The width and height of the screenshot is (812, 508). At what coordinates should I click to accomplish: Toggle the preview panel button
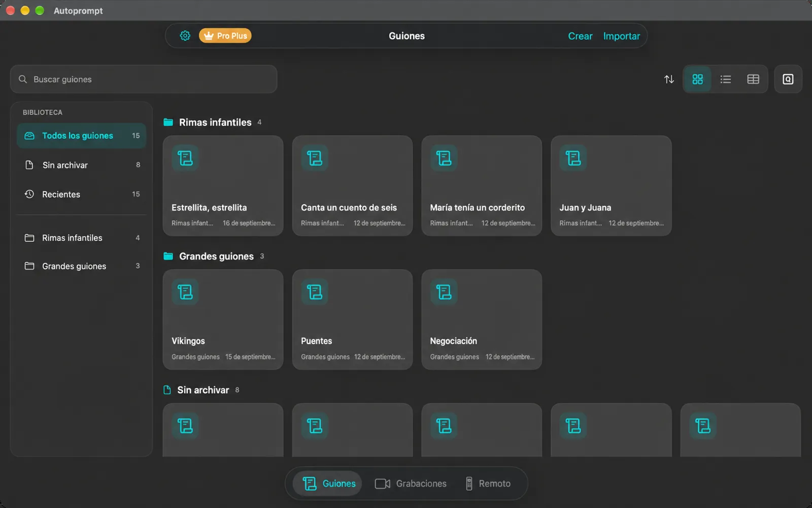[788, 79]
